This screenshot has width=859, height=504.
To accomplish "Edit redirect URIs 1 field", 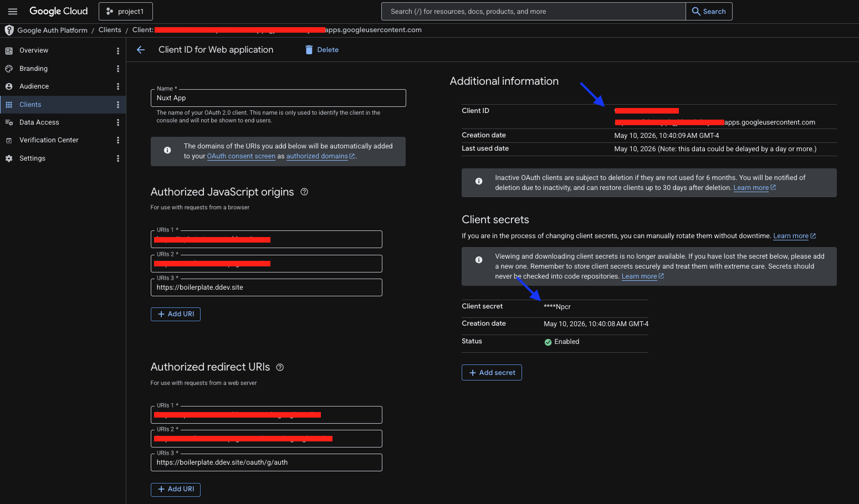I will (x=267, y=415).
